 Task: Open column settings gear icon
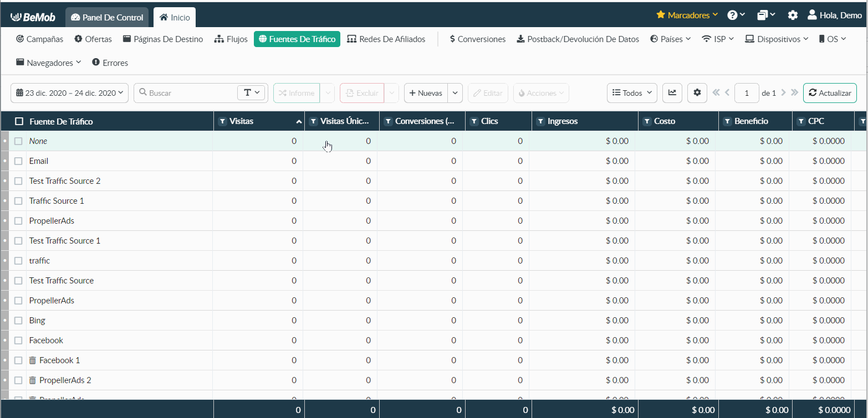697,93
